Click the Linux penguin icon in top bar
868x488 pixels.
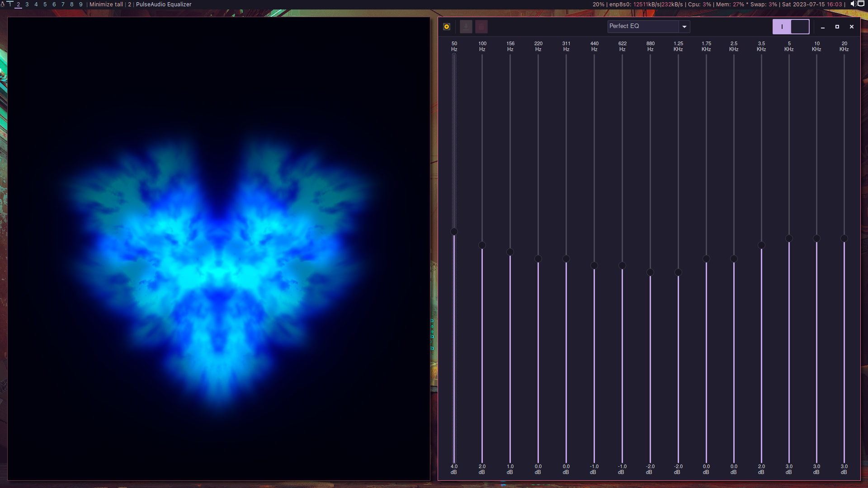click(x=2, y=4)
